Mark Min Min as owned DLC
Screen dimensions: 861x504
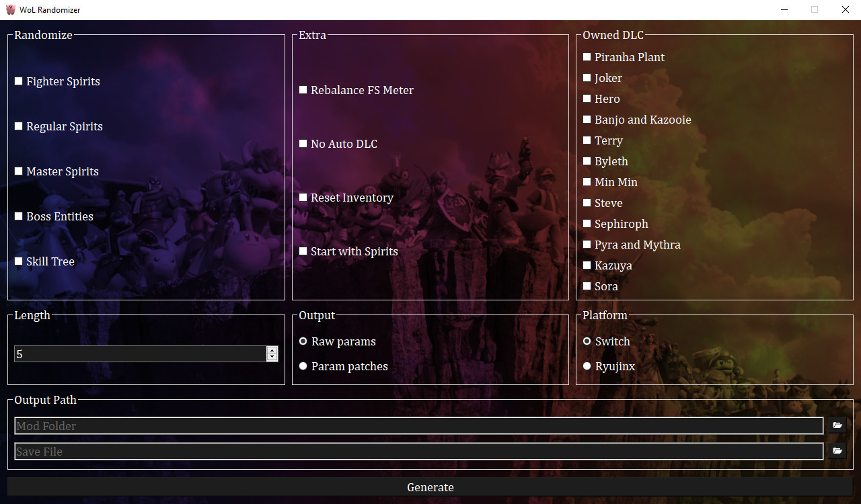click(x=587, y=182)
